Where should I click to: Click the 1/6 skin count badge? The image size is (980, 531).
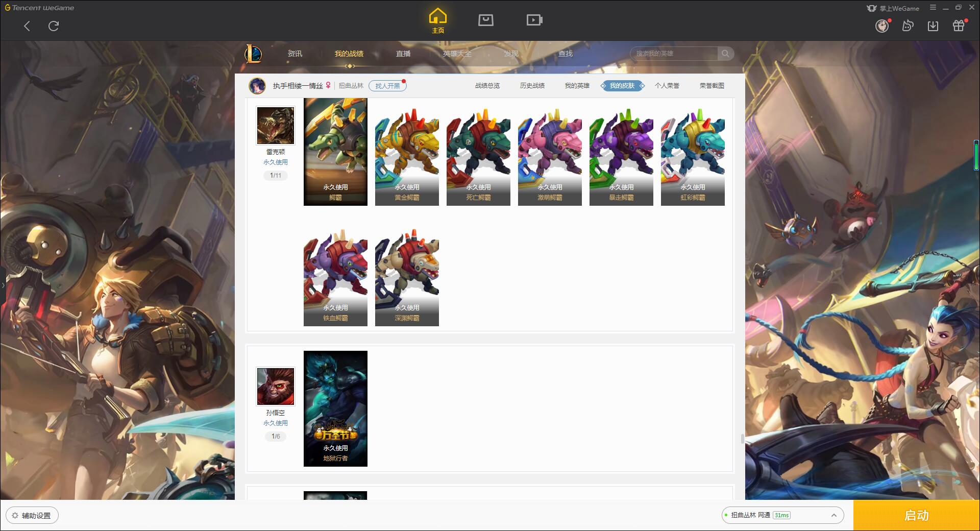click(276, 437)
